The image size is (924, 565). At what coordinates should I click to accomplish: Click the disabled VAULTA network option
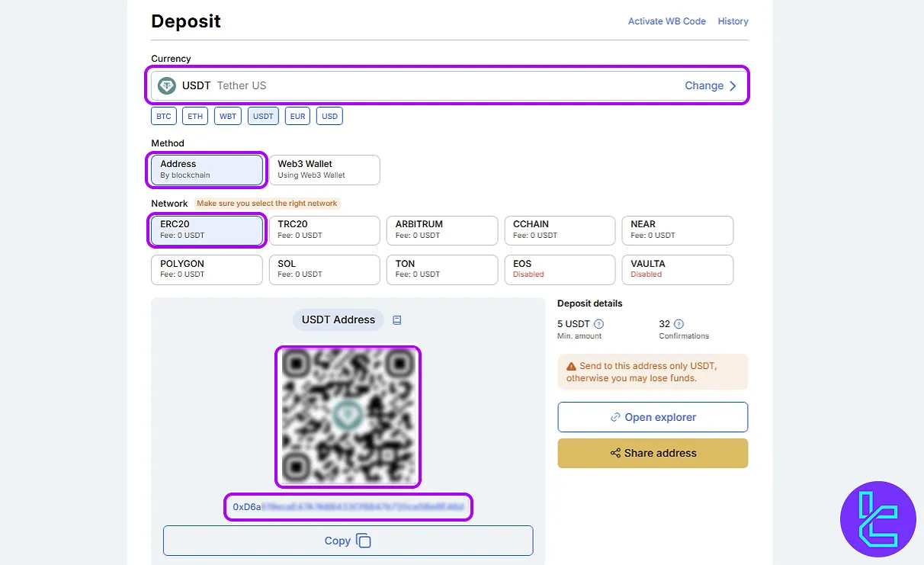click(678, 269)
